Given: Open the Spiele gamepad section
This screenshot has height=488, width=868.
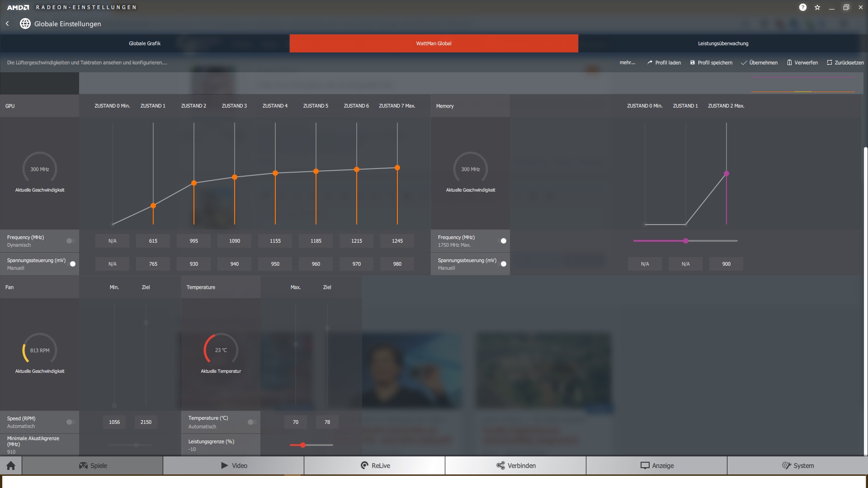Looking at the screenshot, I should (x=93, y=465).
